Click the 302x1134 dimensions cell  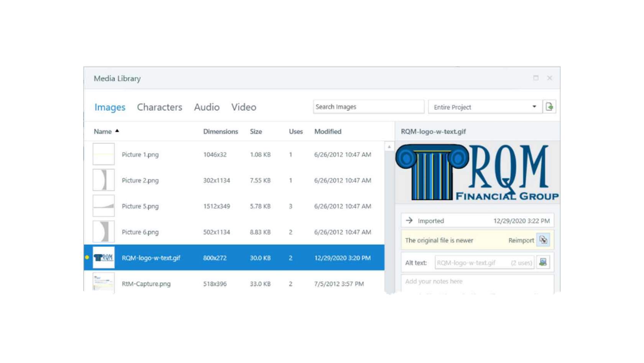(217, 180)
